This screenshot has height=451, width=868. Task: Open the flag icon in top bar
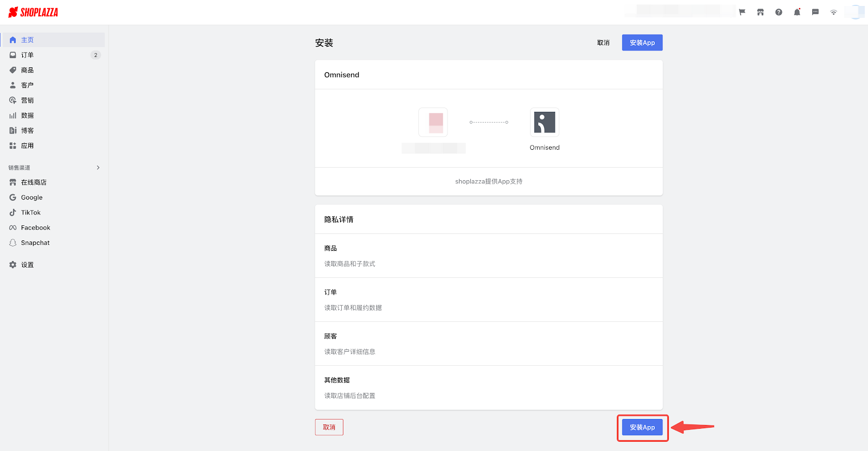(x=742, y=12)
